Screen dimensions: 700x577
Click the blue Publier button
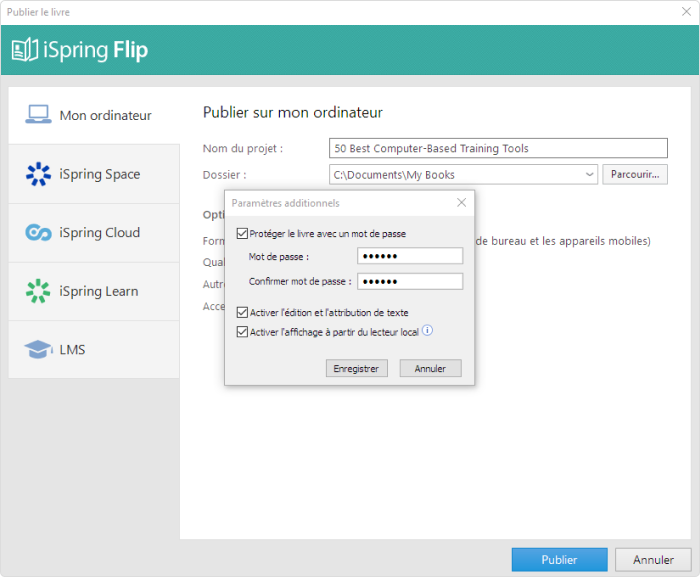559,560
